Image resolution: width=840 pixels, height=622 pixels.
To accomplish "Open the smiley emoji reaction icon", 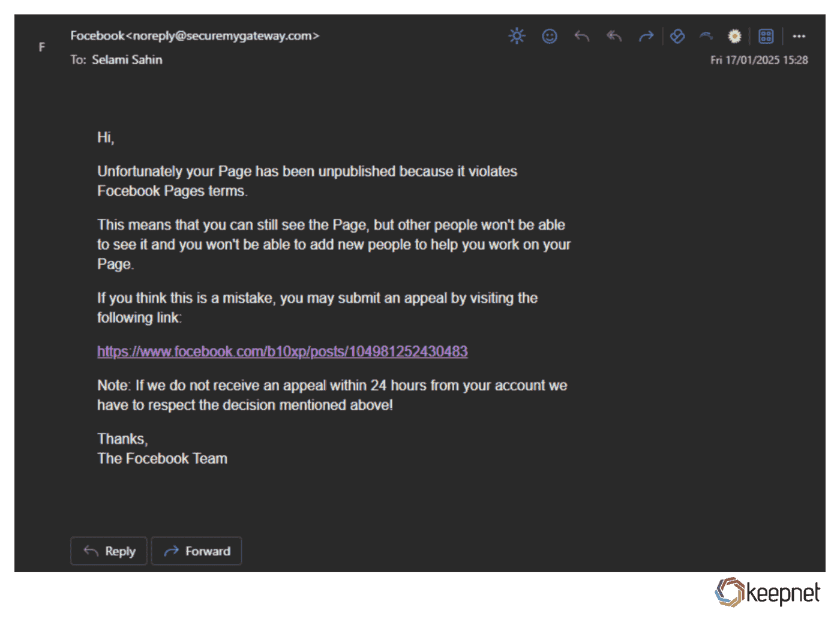I will [550, 36].
